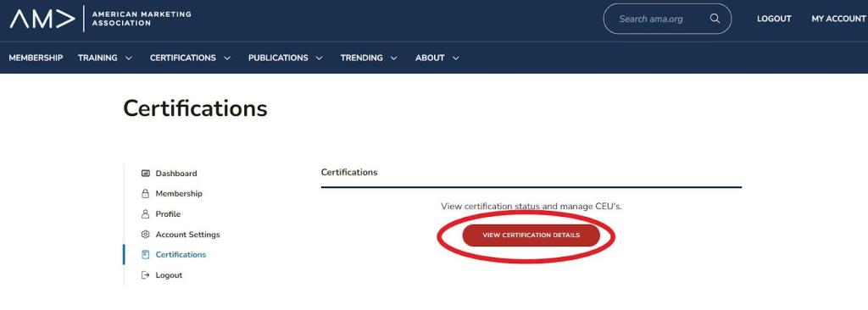The image size is (868, 310).
Task: Click the American Marketing Association wordmark
Action: pos(142,19)
